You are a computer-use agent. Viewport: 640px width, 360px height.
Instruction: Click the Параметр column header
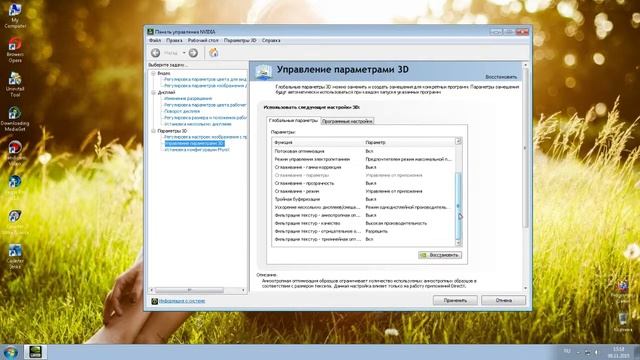pyautogui.click(x=409, y=142)
